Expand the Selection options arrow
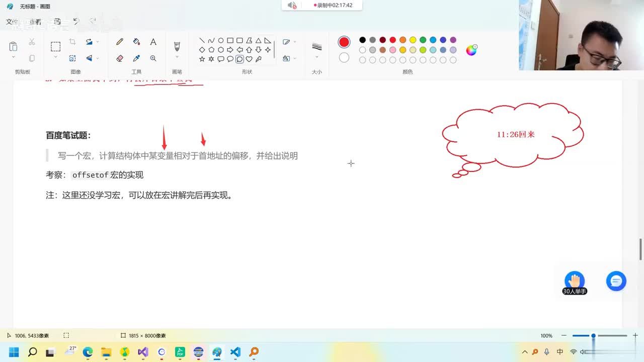This screenshot has height=362, width=644. 55,57
